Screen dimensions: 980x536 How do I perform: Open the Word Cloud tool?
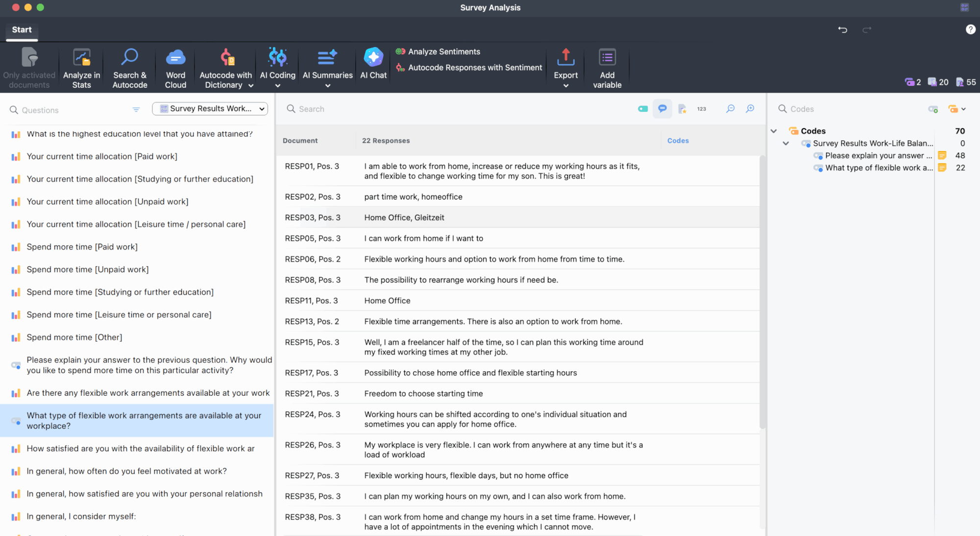[x=175, y=67]
